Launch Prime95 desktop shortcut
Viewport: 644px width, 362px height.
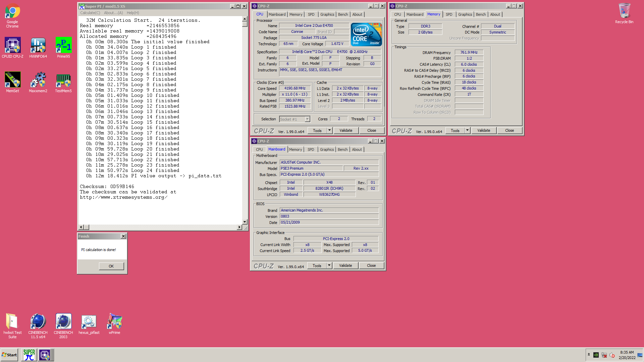(63, 48)
